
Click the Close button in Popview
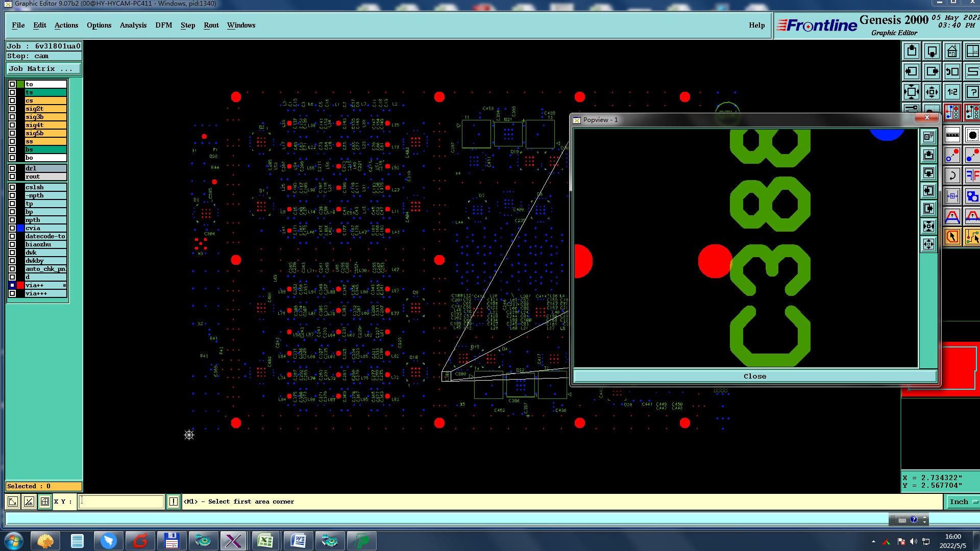[x=754, y=377]
